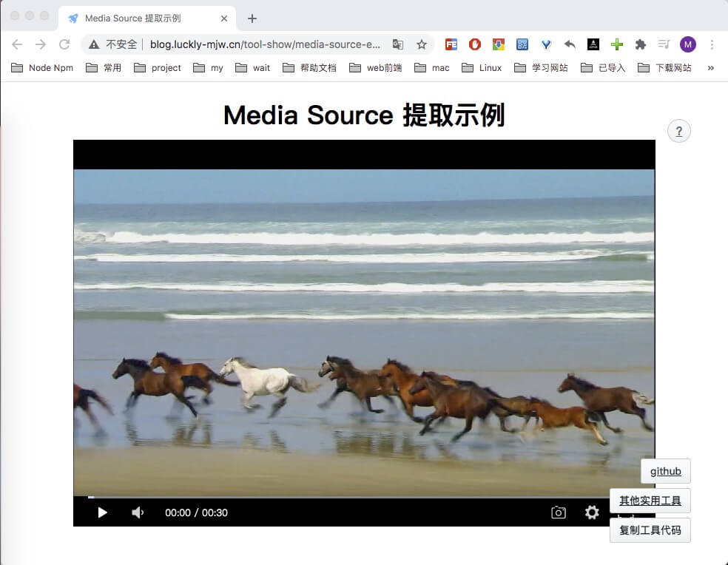Mute the video with the speaker icon
The height and width of the screenshot is (565, 728).
pos(138,512)
